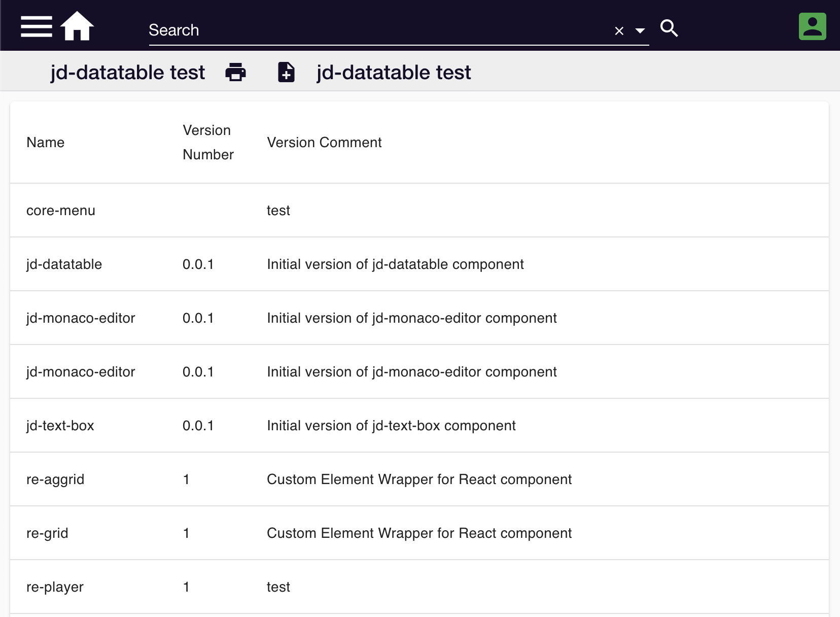The width and height of the screenshot is (840, 617).
Task: Select the re-aggrid row comment
Action: 419,479
